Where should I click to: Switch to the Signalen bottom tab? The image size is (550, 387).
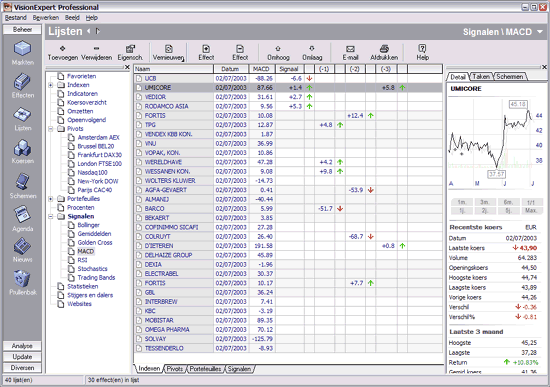(239, 369)
